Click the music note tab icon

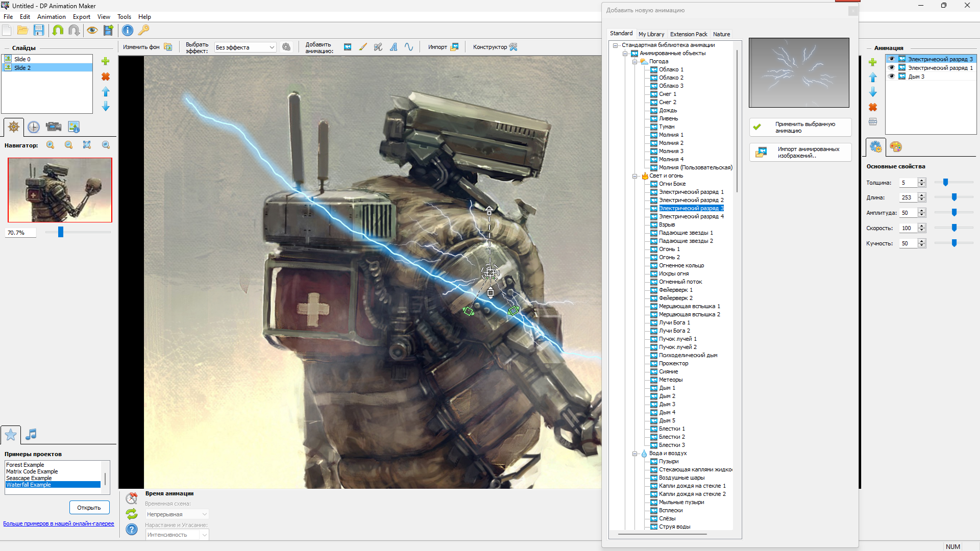click(x=31, y=435)
